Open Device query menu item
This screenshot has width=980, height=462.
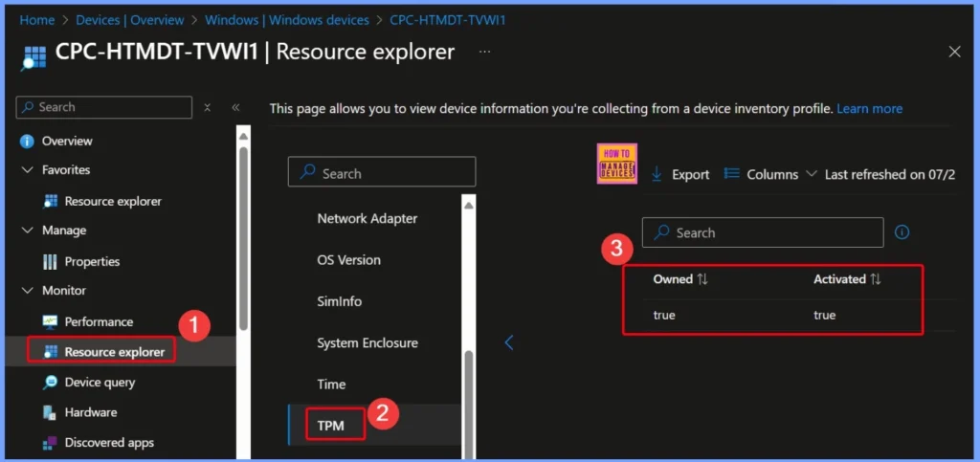[x=100, y=382]
